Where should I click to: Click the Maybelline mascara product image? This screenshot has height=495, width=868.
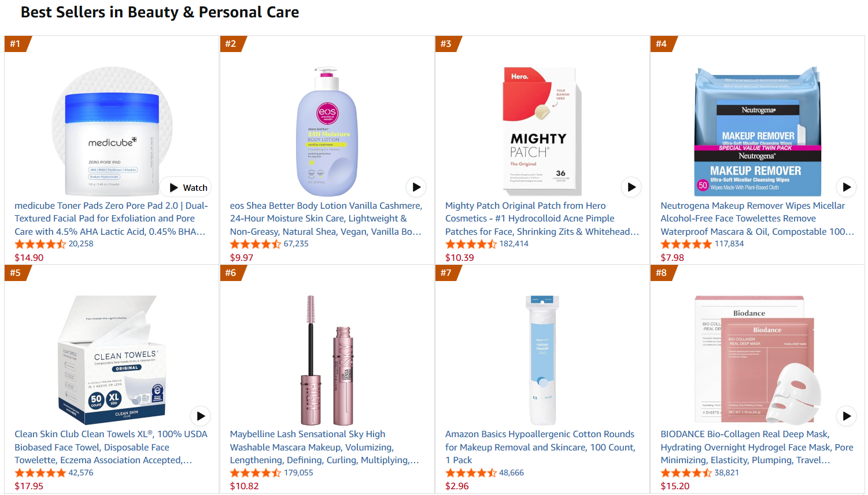tap(327, 360)
